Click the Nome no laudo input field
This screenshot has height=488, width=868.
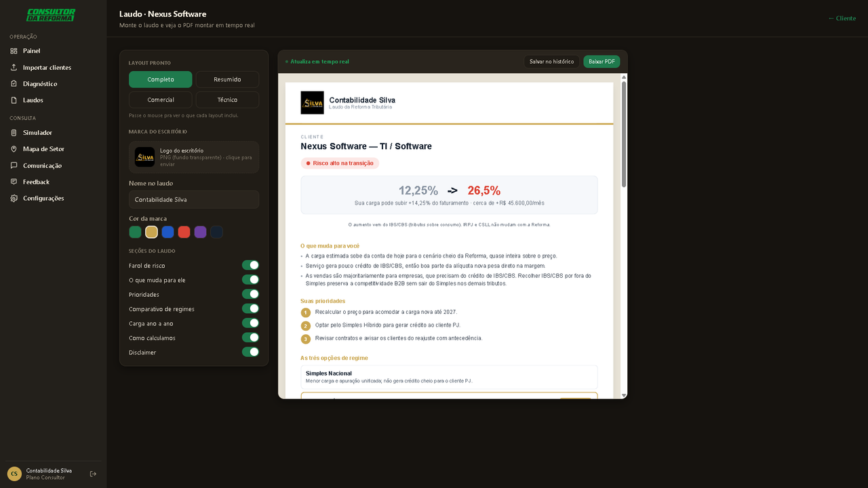[194, 199]
